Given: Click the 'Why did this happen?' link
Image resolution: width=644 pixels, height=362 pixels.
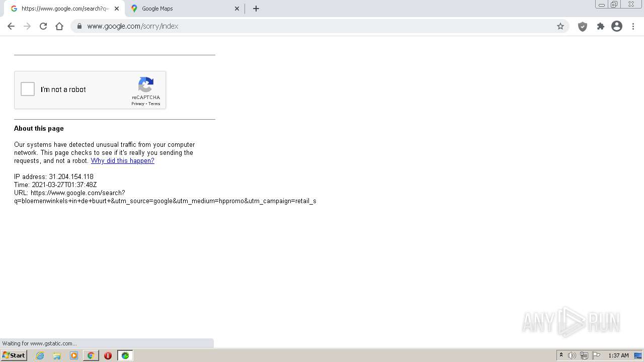Looking at the screenshot, I should tap(122, 161).
